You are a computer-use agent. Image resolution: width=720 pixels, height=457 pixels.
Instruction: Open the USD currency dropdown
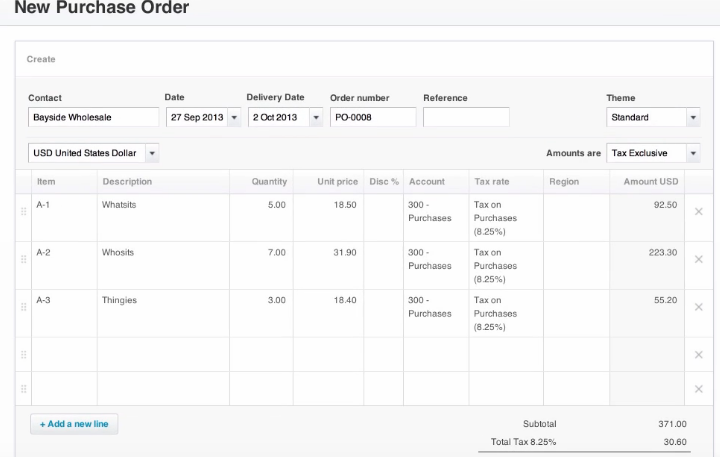tap(152, 153)
